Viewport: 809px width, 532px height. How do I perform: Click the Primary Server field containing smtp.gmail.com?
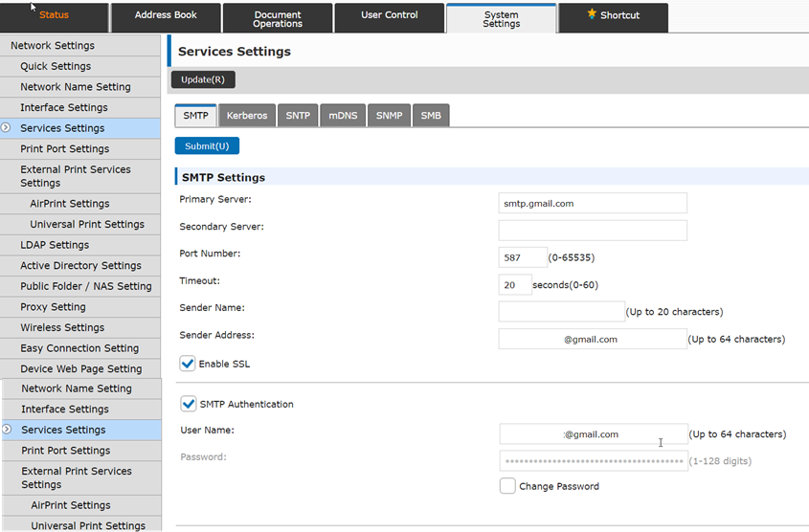click(x=593, y=203)
